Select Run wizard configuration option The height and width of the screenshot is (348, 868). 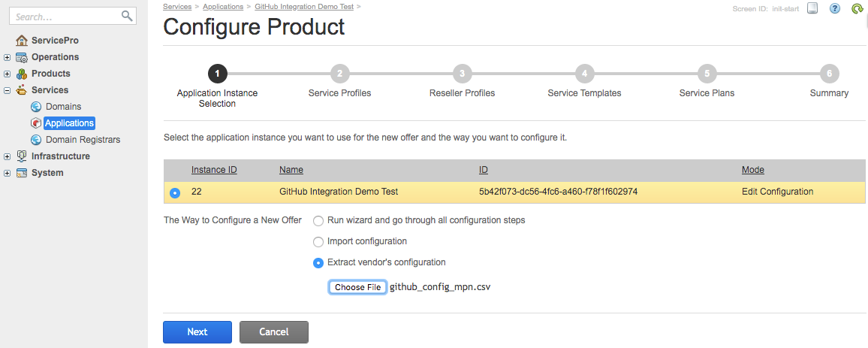318,221
